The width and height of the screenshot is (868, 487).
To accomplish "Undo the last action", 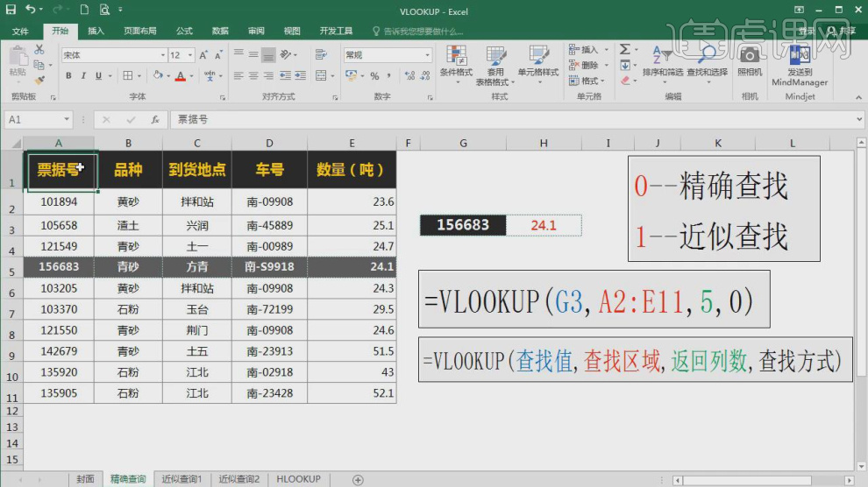I will tap(31, 10).
